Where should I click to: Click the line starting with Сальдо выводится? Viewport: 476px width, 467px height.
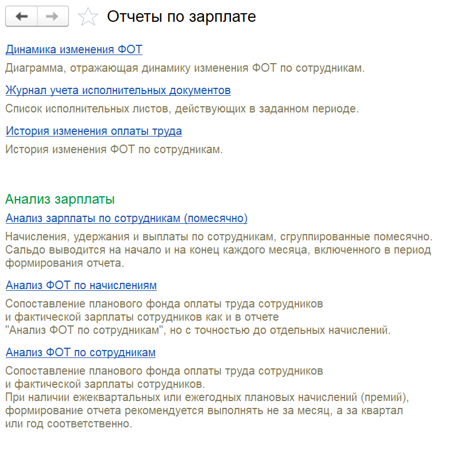click(x=218, y=250)
